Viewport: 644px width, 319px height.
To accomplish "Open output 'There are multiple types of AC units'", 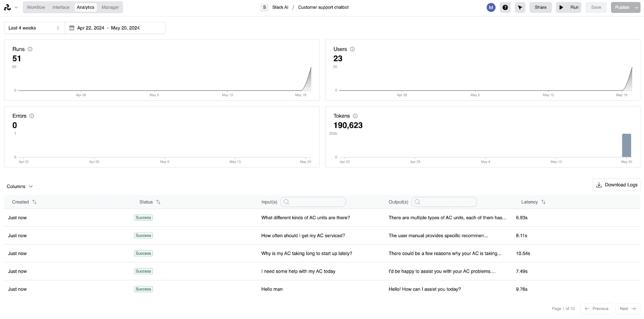I will 447,217.
